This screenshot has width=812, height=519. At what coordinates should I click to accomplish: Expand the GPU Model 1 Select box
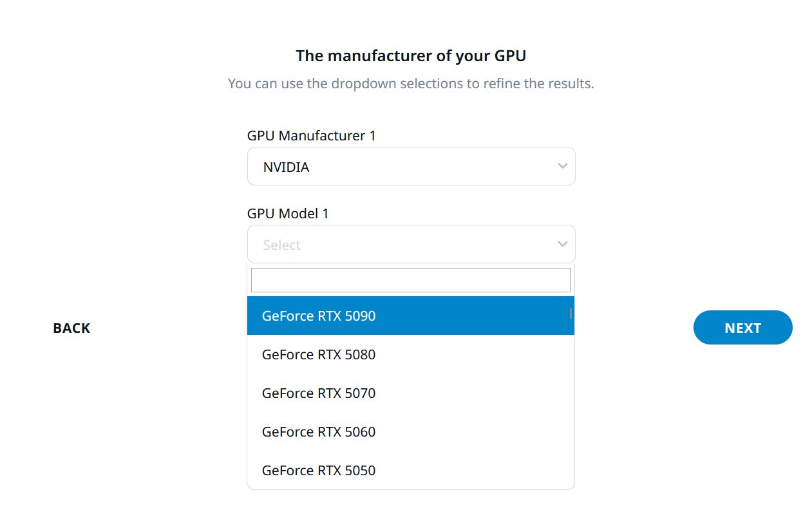point(411,244)
